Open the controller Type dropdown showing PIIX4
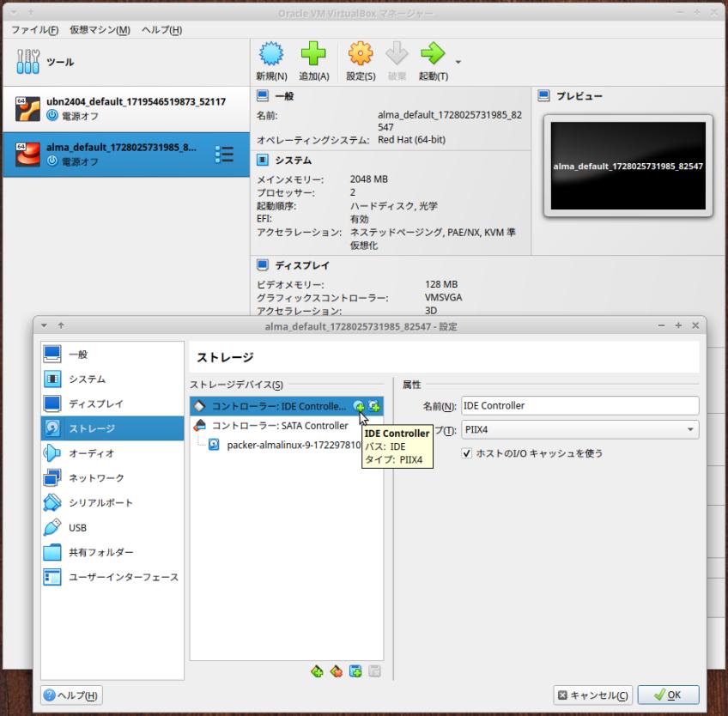The height and width of the screenshot is (716, 728). click(x=579, y=429)
